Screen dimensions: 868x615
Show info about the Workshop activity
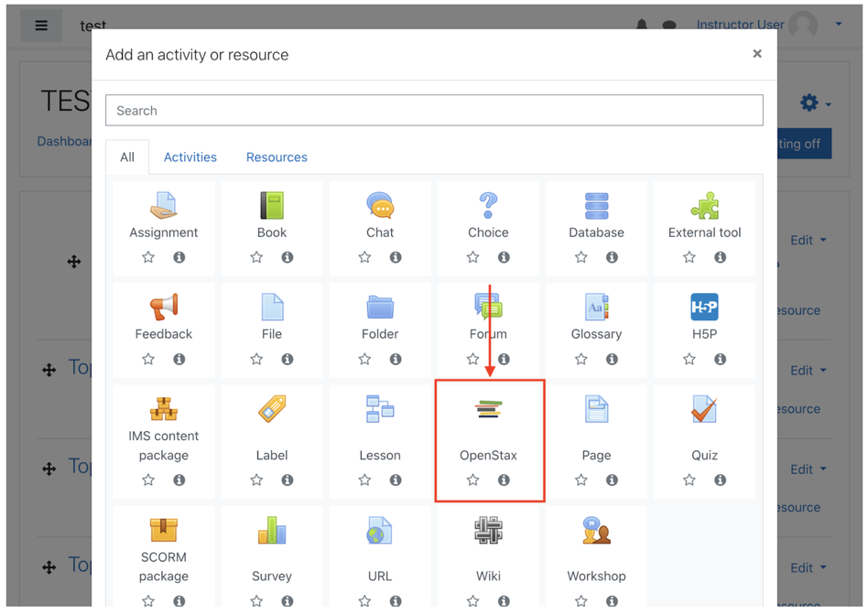point(612,600)
